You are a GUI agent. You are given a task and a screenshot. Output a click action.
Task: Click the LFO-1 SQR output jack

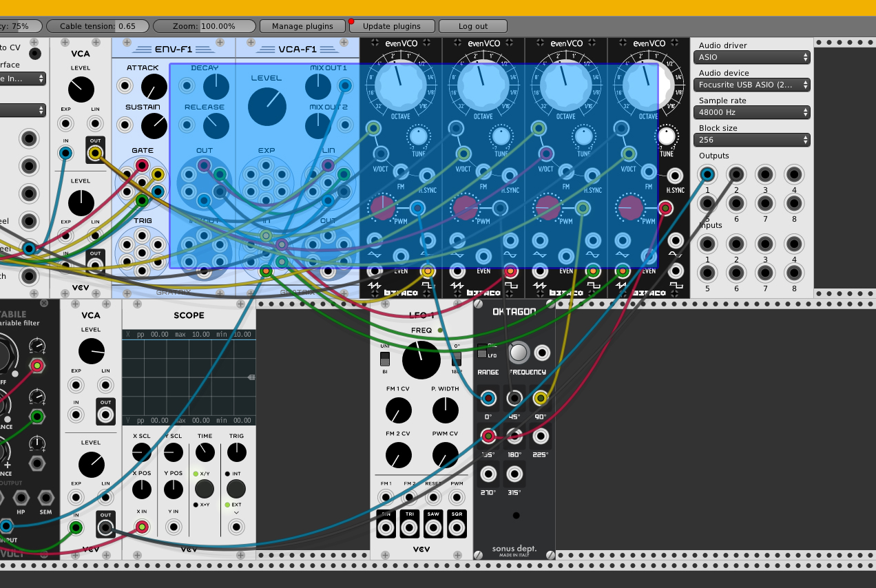click(457, 528)
